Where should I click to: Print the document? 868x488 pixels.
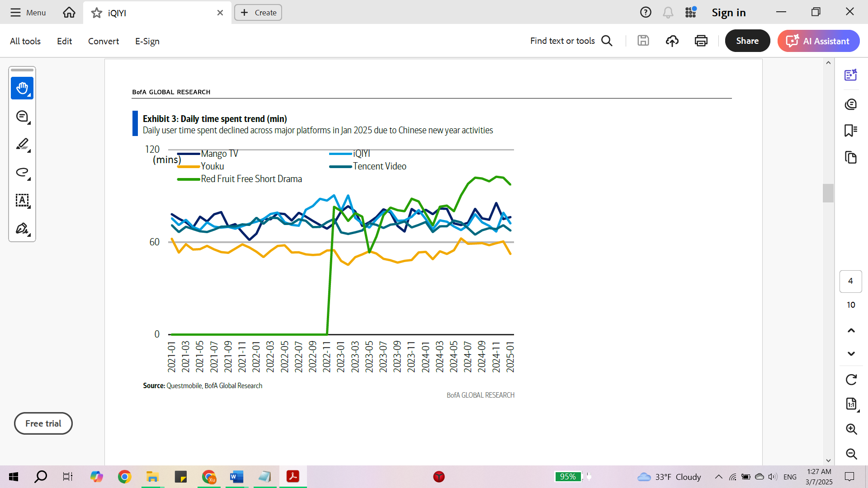[x=701, y=41]
